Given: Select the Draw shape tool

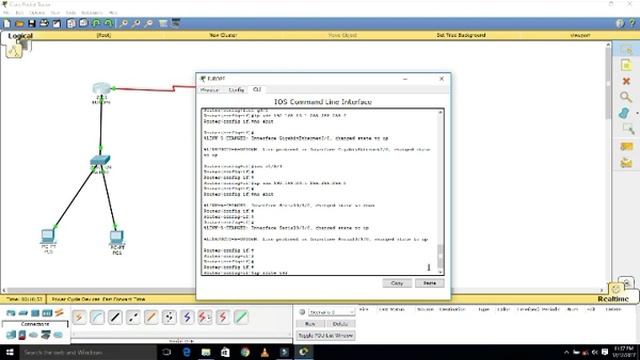Looking at the screenshot, I should [x=624, y=113].
